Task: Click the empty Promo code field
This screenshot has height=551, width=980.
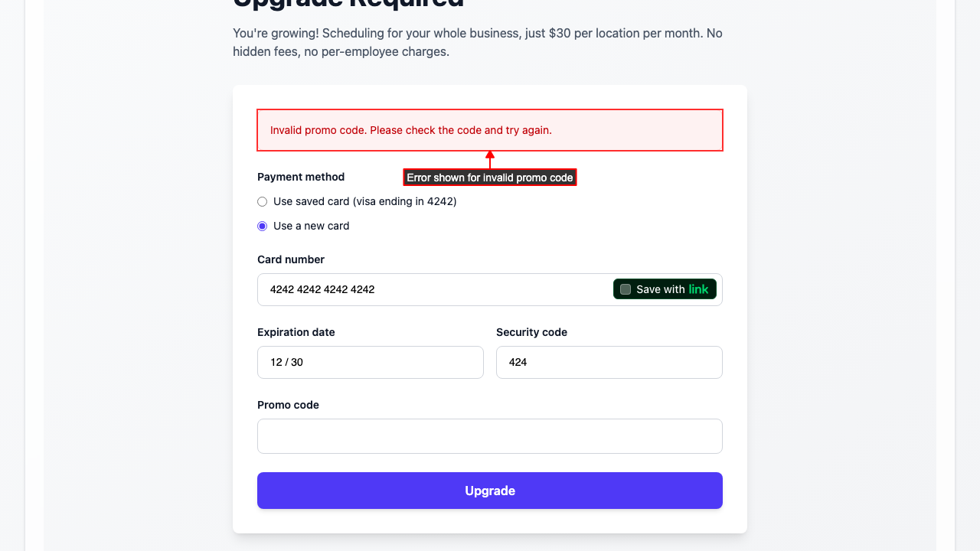Action: 489,436
